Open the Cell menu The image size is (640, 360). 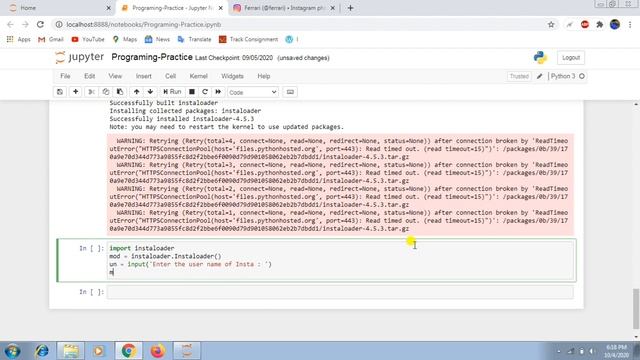pos(170,76)
